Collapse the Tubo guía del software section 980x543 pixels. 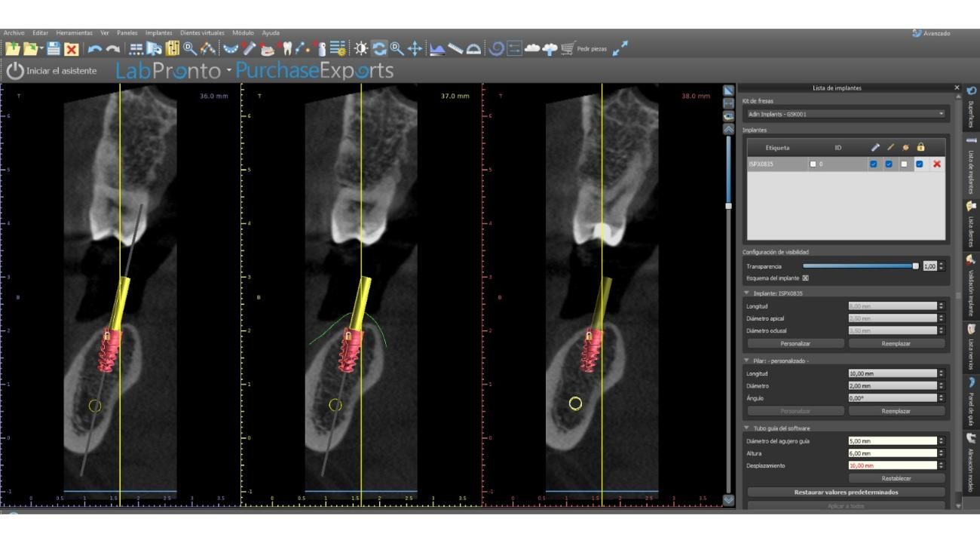[x=746, y=428]
